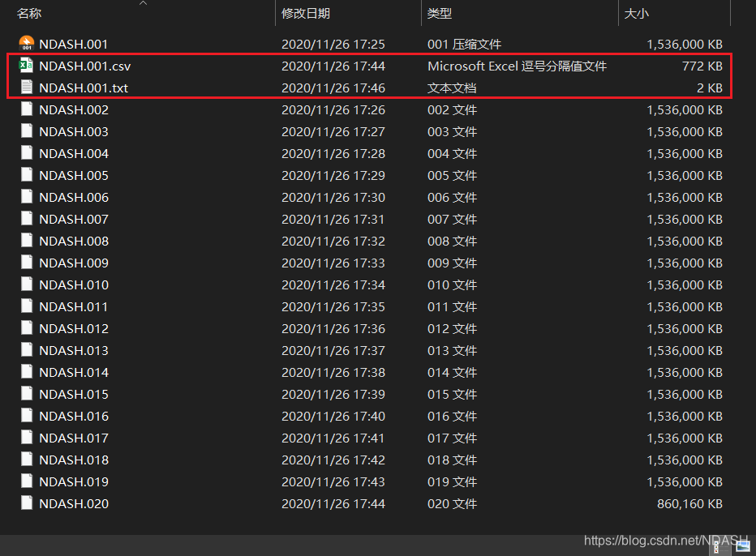Screen dimensions: 756x556
Task: Click the type '020 文件'
Action: (452, 503)
